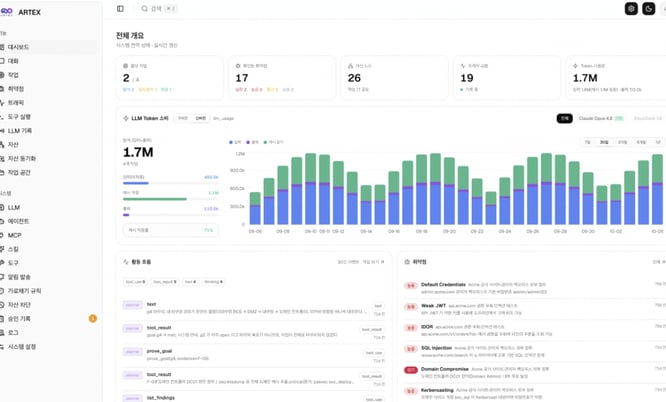The image size is (666, 402).
Task: Open 승인 기록 in the sidebar
Action: click(49, 319)
